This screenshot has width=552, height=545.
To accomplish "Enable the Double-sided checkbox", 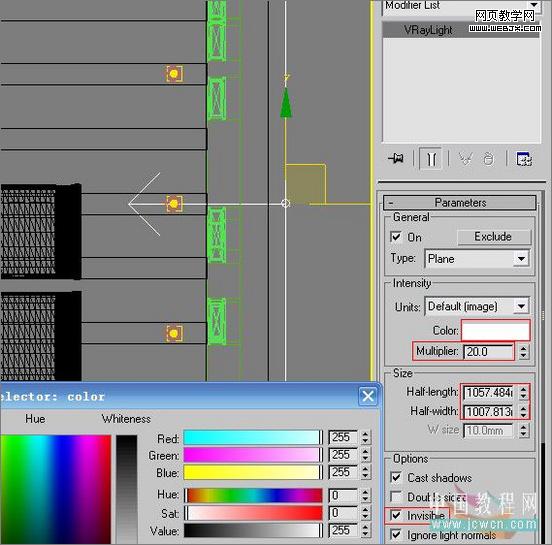I will (x=396, y=497).
